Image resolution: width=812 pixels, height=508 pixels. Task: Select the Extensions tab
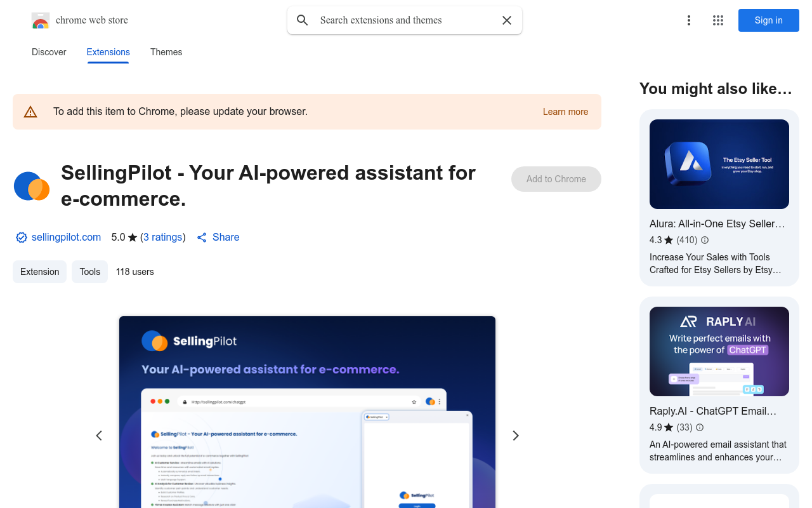point(108,52)
